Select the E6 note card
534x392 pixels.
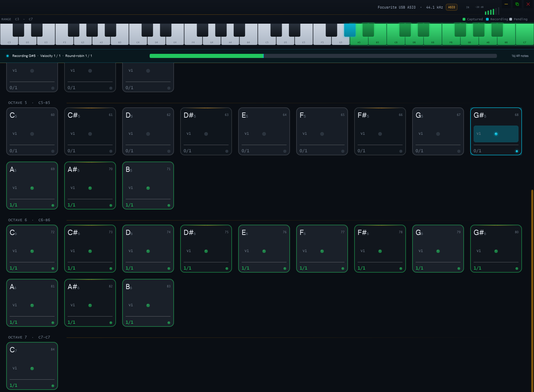pos(264,249)
